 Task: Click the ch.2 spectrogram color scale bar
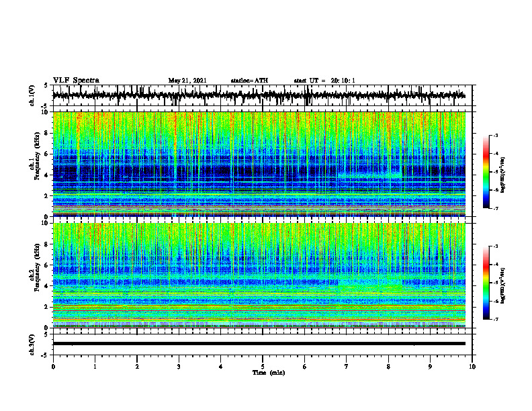click(486, 283)
